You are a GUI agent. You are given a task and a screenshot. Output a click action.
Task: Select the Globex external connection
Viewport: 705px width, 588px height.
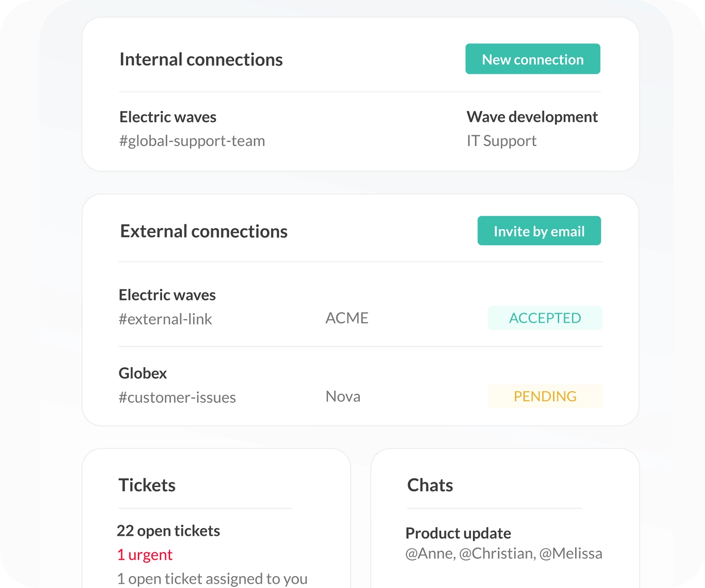pyautogui.click(x=142, y=373)
